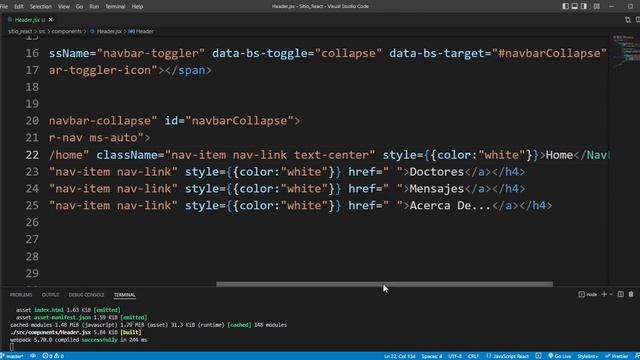The image size is (640, 360).
Task: Switch to the DEBUG CONSOLE panel tab
Action: (86, 295)
